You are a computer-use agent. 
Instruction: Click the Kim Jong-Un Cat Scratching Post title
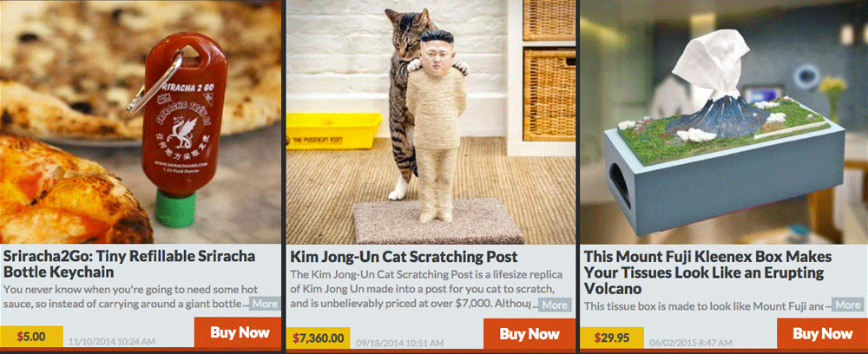[x=404, y=257]
